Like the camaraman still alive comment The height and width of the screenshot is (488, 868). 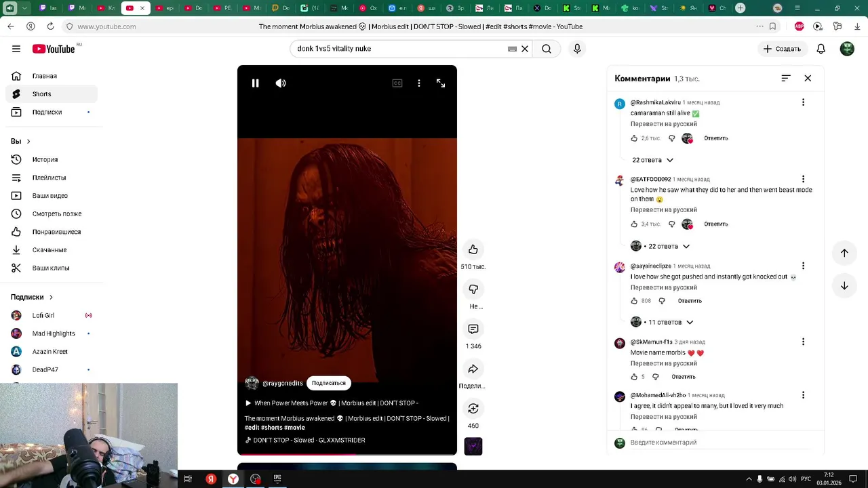[634, 138]
